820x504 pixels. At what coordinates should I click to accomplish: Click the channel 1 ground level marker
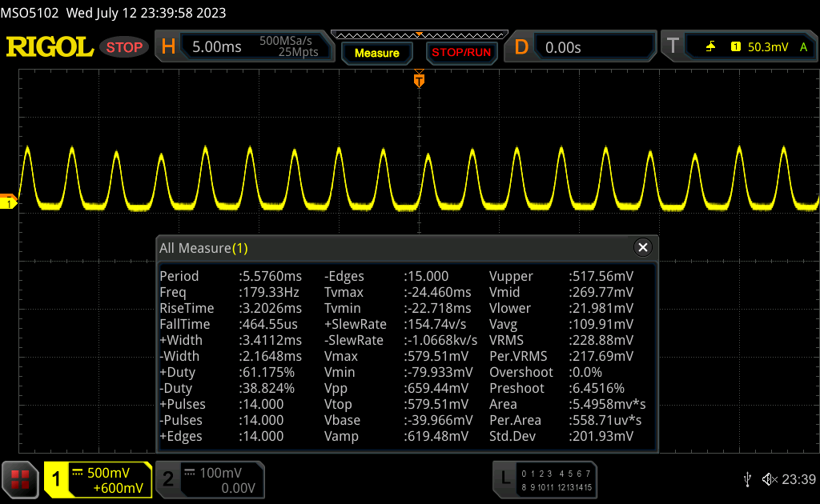(9, 203)
